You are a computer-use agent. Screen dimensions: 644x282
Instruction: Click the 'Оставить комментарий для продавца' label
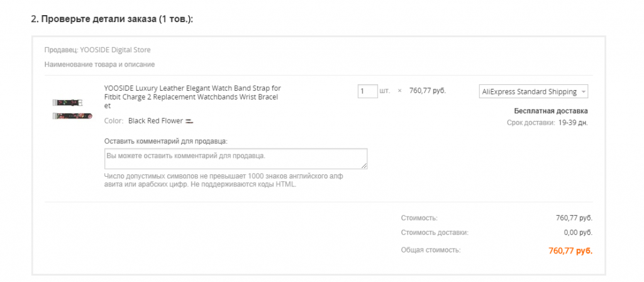tap(166, 141)
